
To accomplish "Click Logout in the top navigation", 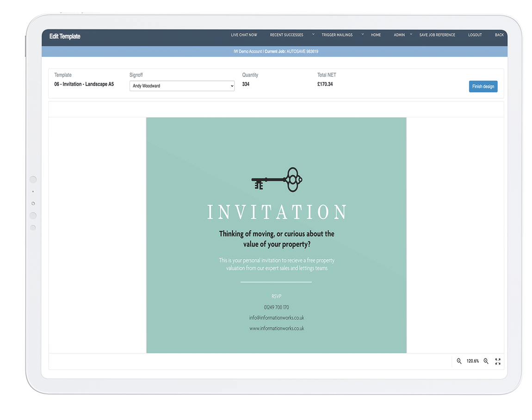I will click(x=475, y=35).
